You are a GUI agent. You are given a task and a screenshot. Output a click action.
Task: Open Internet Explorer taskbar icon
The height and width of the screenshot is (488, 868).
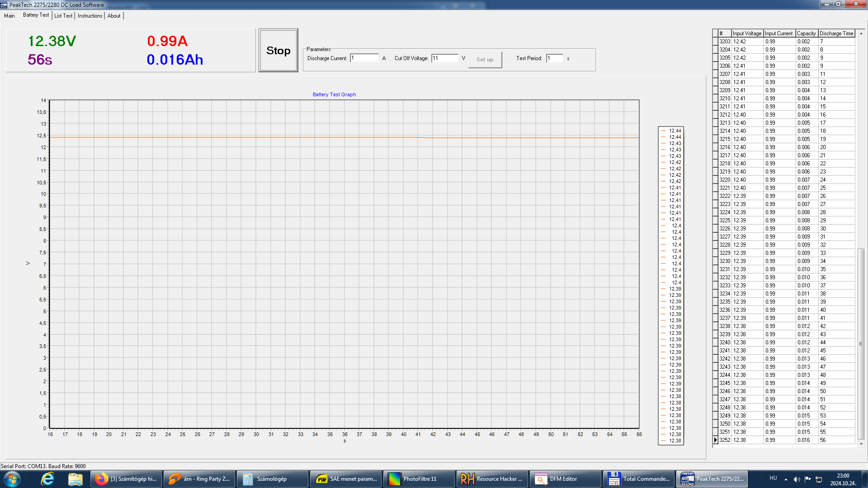pos(47,479)
